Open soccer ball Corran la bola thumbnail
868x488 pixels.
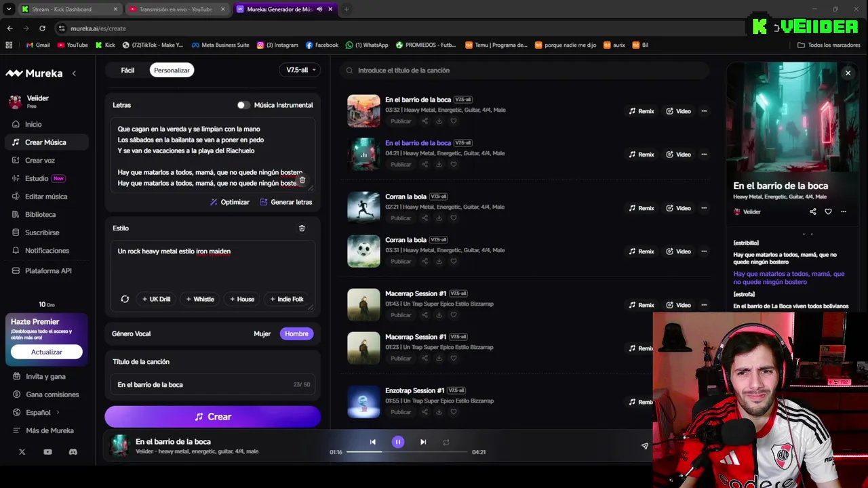tap(364, 251)
